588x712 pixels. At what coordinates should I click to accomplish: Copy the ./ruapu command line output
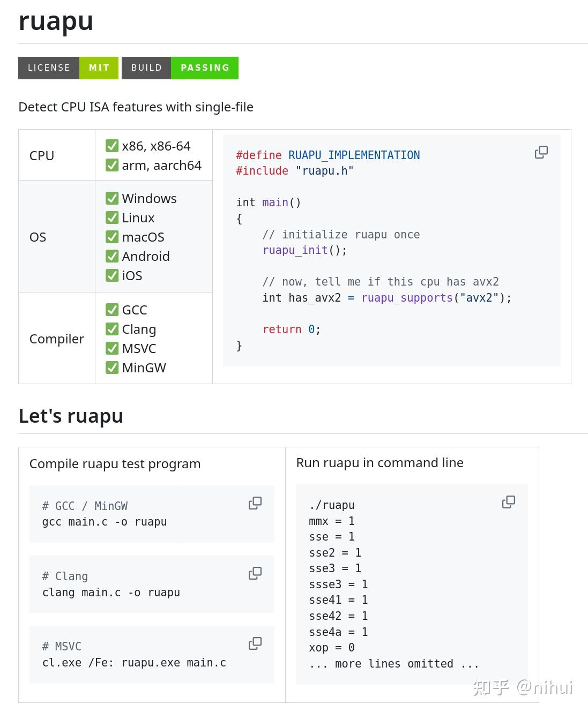509,502
